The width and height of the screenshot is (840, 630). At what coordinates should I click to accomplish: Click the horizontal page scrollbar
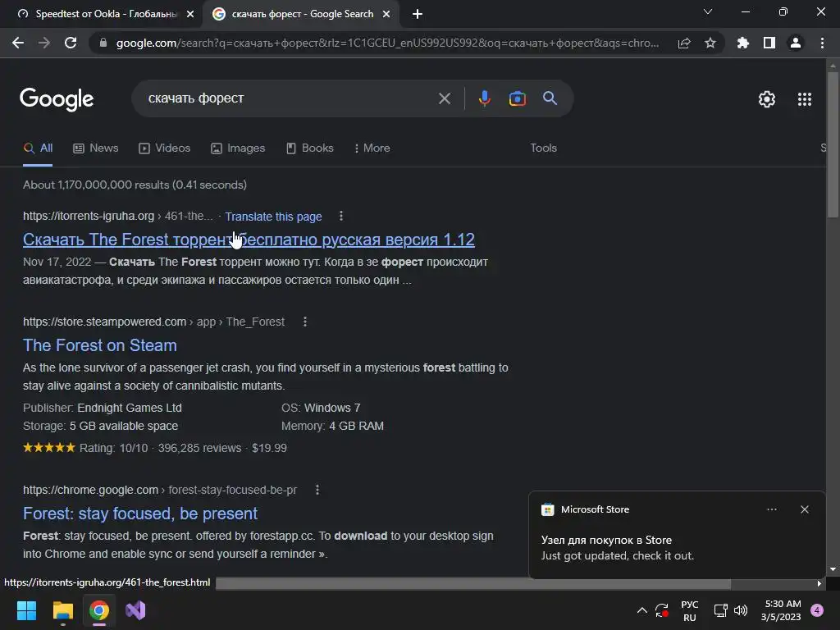click(x=473, y=583)
